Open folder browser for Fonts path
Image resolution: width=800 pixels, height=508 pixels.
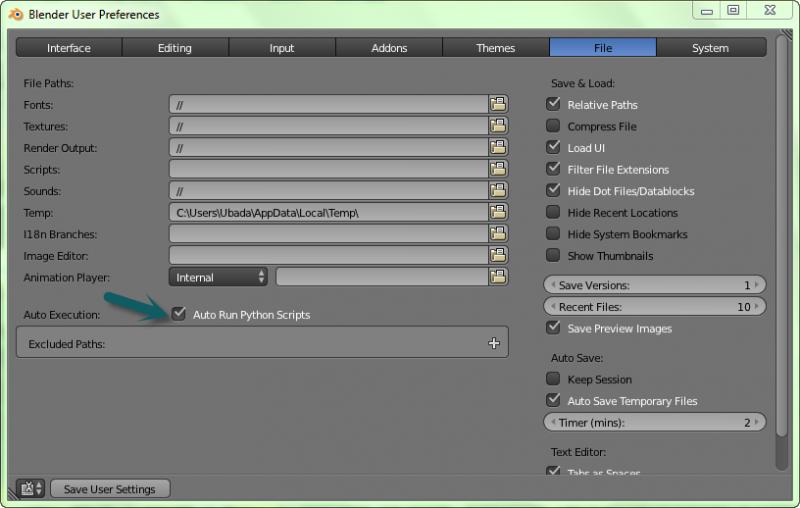tap(498, 104)
